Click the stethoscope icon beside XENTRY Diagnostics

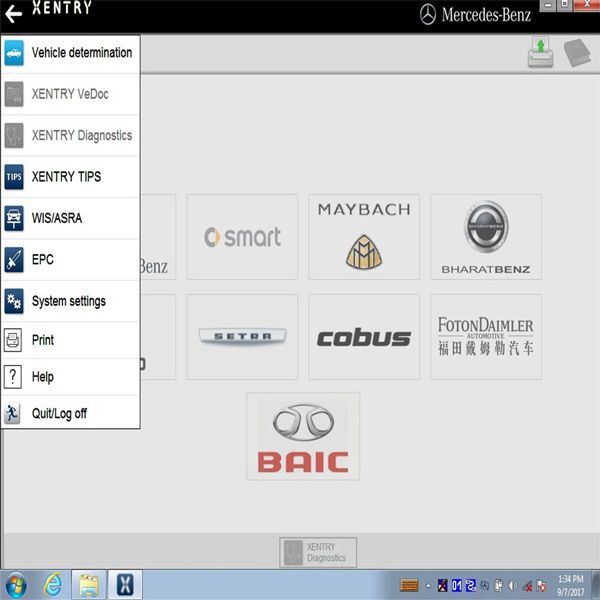pos(14,135)
